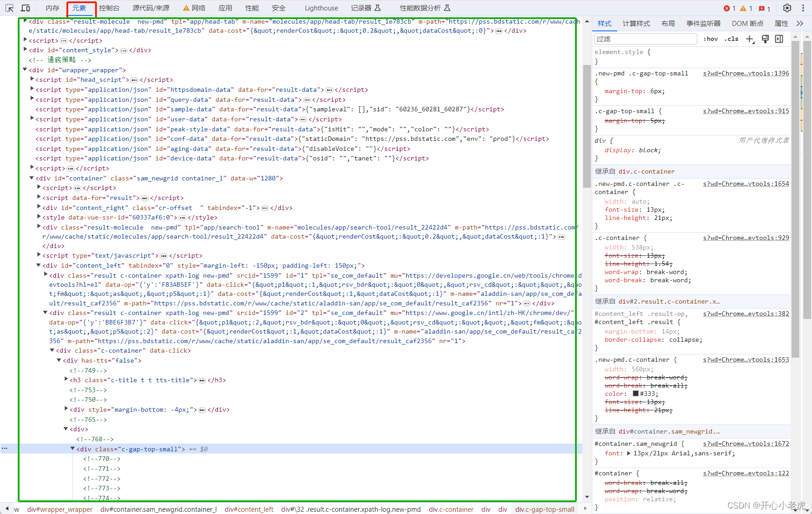
Task: Toggle the computed styles sidebar icon
Action: pos(779,39)
